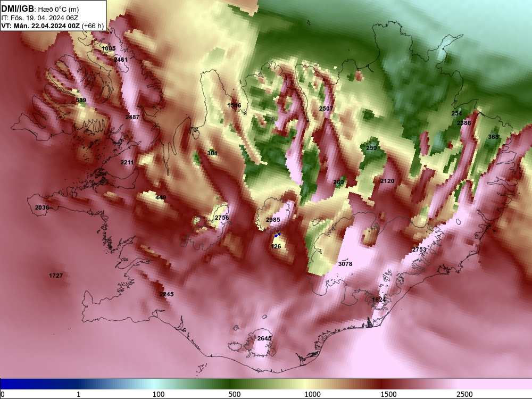Image resolution: width=532 pixels, height=399 pixels.
Task: Click the map value 2245
Action: pos(167,295)
